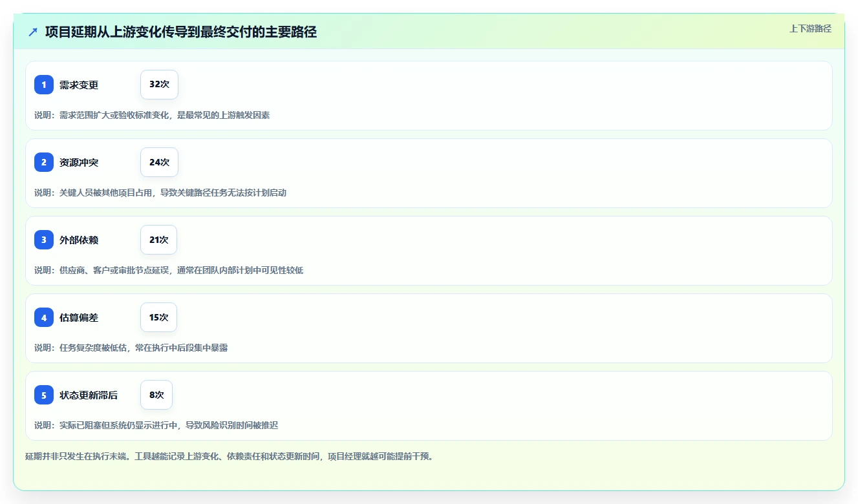Click the 21次 count chip
Image resolution: width=858 pixels, height=504 pixels.
click(x=158, y=240)
